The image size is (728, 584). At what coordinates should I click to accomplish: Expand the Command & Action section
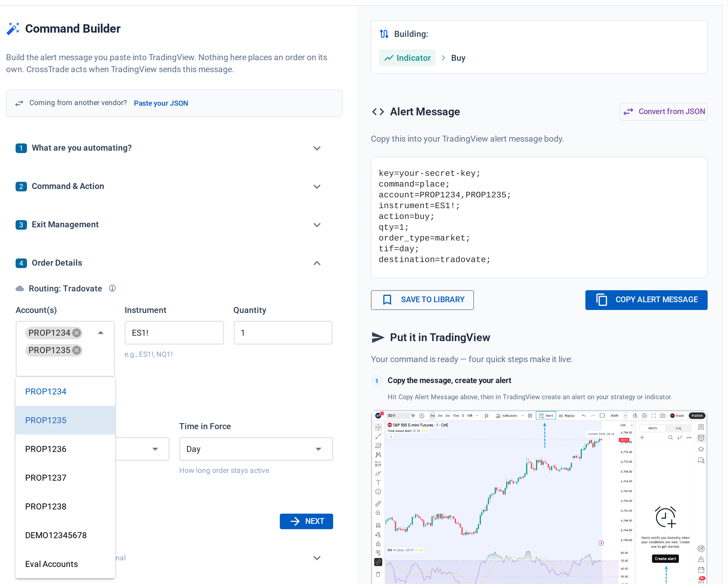pos(317,186)
